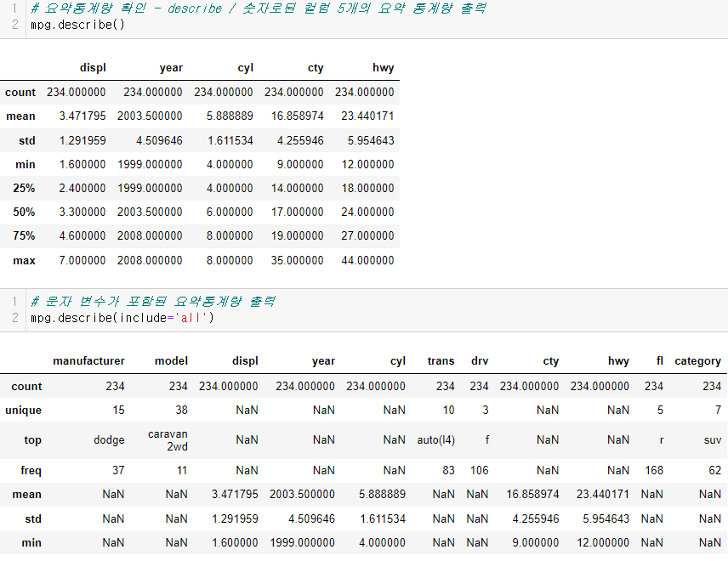Click the unique model count 38

(x=181, y=411)
